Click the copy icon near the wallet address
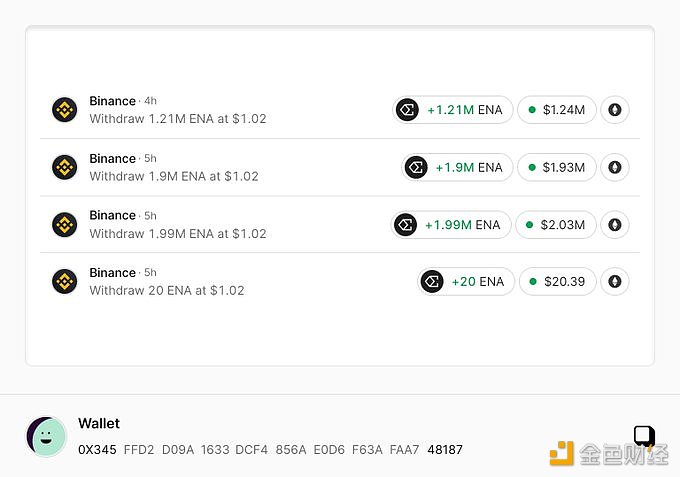Screen dimensions: 680x477 pos(644,436)
